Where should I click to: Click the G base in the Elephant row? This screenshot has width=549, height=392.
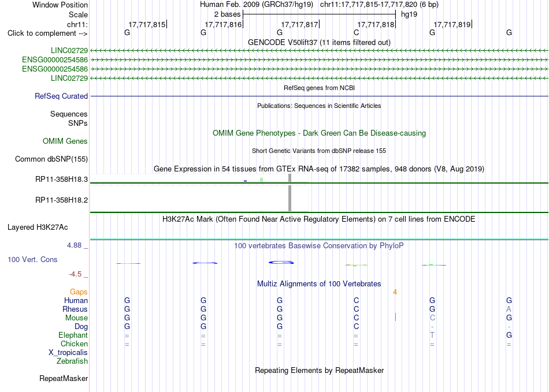coord(509,335)
